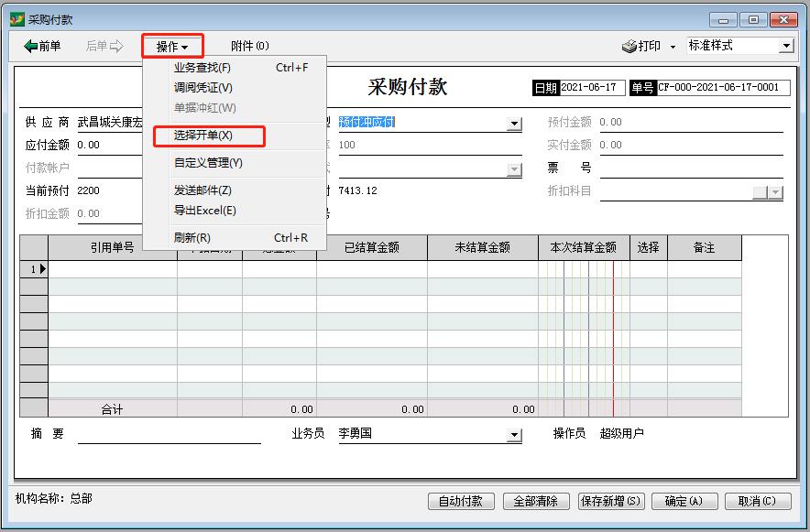The image size is (810, 532).
Task: Expand the print options arrow beside 打印
Action: click(x=673, y=47)
